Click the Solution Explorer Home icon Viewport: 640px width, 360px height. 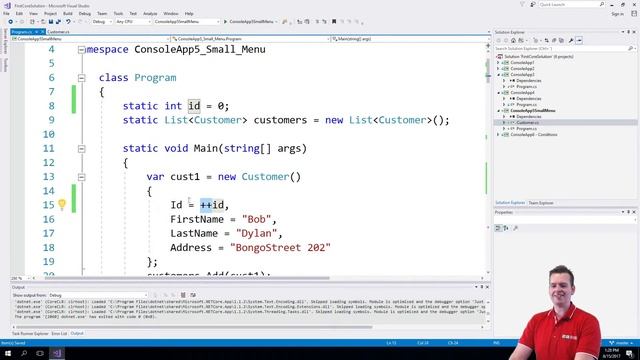point(513,40)
